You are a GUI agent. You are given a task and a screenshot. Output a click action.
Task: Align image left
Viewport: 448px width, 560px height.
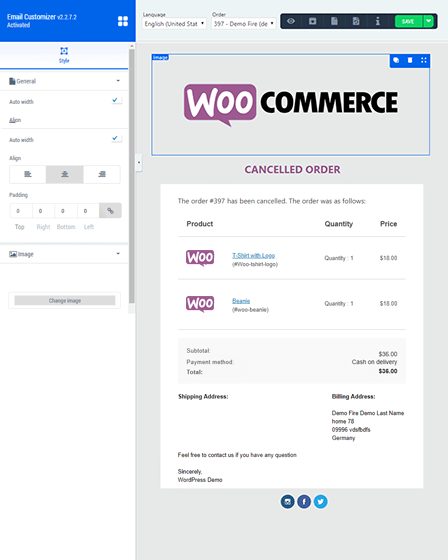tap(28, 174)
